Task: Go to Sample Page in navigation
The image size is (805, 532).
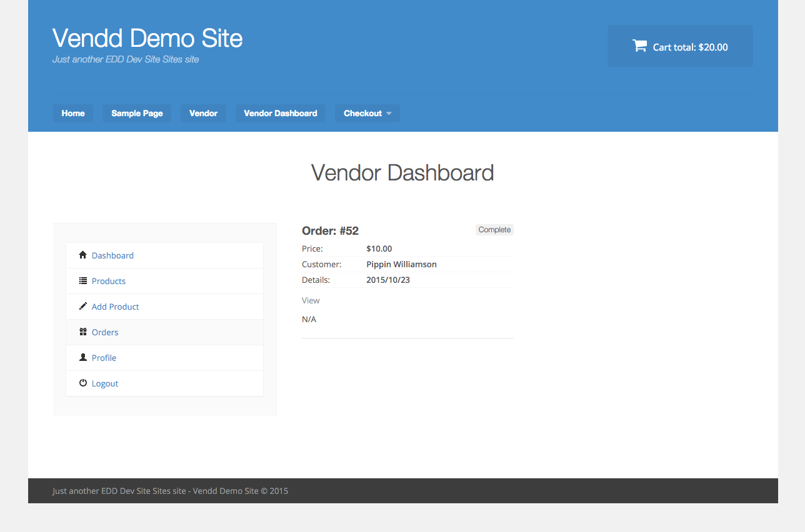Action: tap(137, 113)
